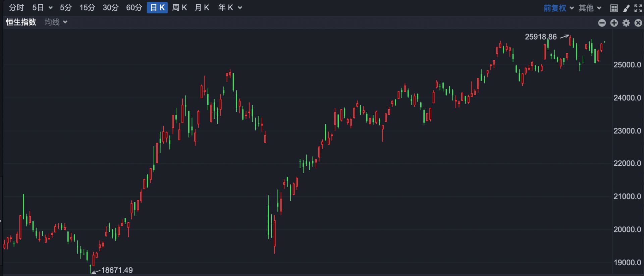Open chart settings gear icon
644x276 pixels.
point(626,23)
